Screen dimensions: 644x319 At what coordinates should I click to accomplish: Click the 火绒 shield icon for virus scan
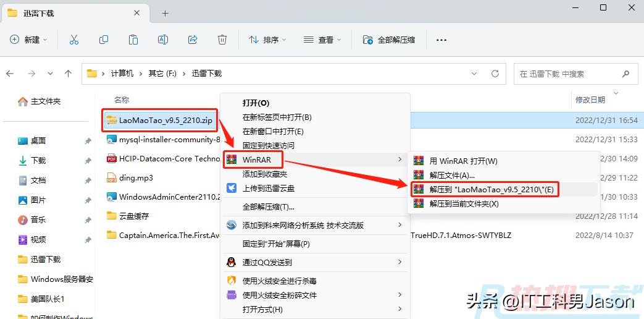(232, 281)
